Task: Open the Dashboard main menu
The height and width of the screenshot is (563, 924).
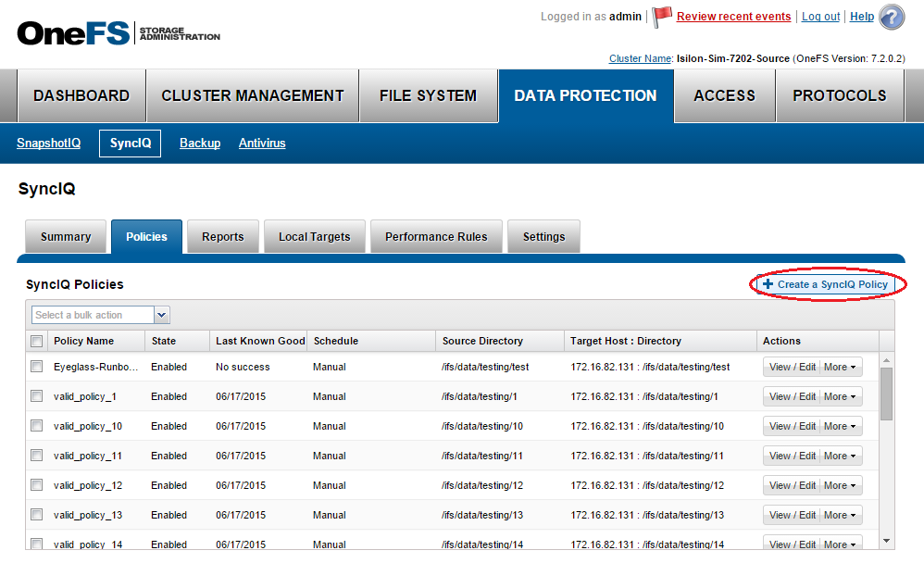Action: click(81, 96)
